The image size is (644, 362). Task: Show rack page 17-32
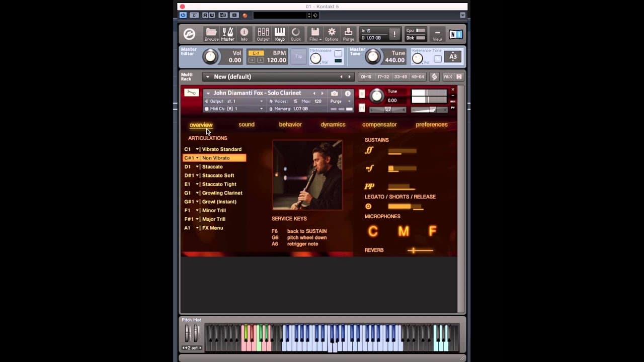point(383,77)
